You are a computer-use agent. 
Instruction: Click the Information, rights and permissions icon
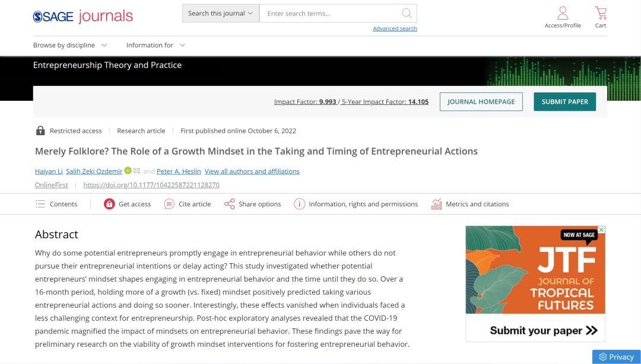tap(300, 204)
